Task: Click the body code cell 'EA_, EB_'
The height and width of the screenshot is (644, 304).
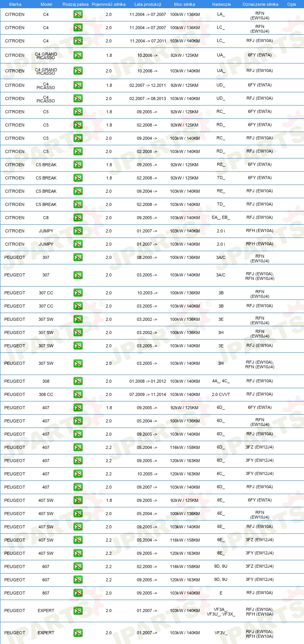Action: point(221,218)
